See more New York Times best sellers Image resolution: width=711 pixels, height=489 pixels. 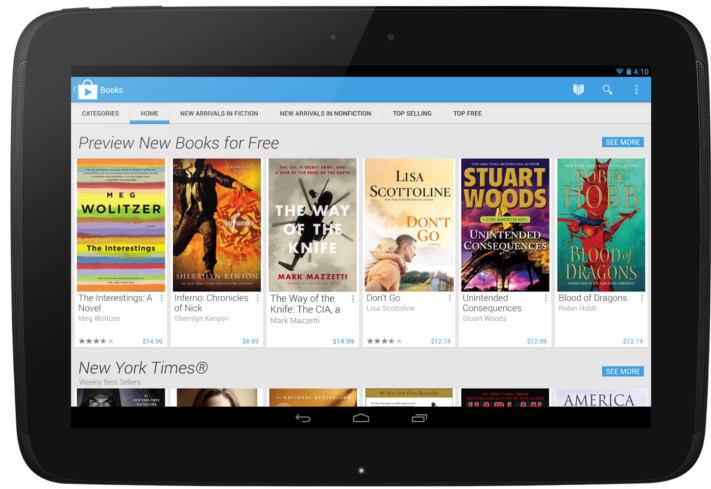(623, 371)
